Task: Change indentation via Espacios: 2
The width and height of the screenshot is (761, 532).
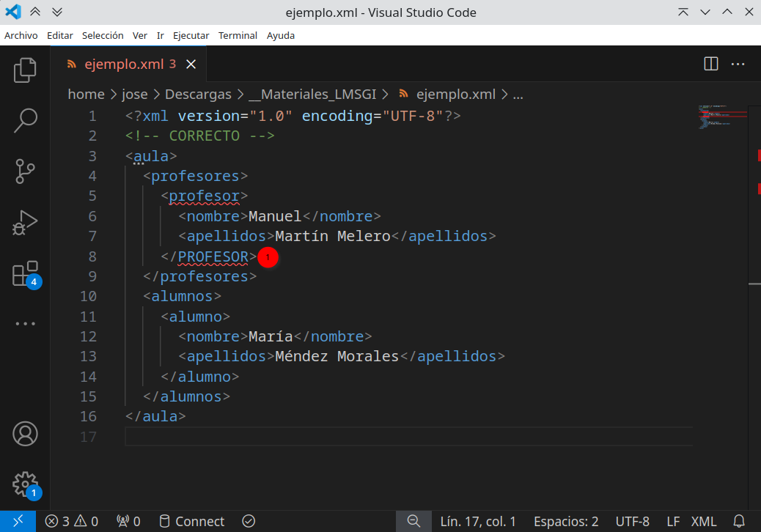Action: pos(566,521)
